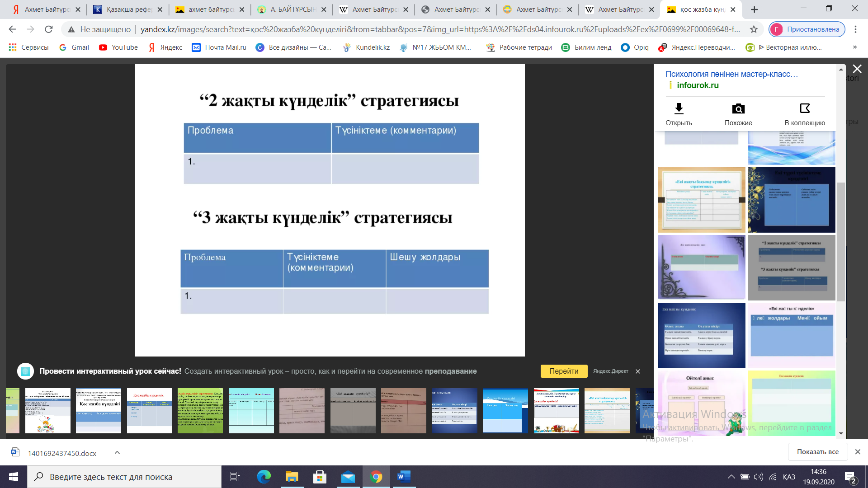This screenshot has width=868, height=488.
Task: Open Chrome three-dot menu
Action: (855, 29)
